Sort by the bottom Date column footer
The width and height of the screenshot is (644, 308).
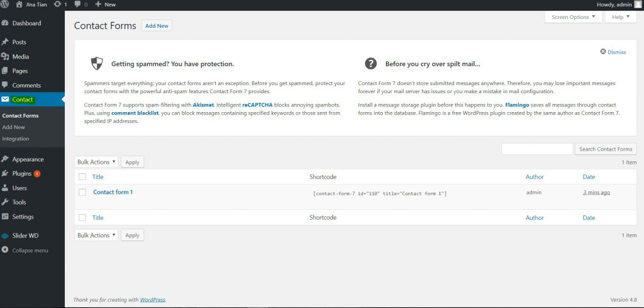coord(589,217)
